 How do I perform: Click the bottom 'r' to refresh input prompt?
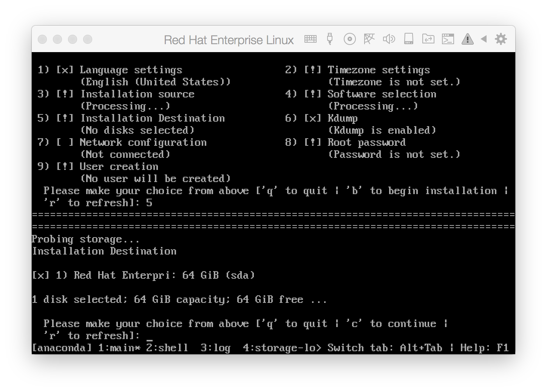149,336
